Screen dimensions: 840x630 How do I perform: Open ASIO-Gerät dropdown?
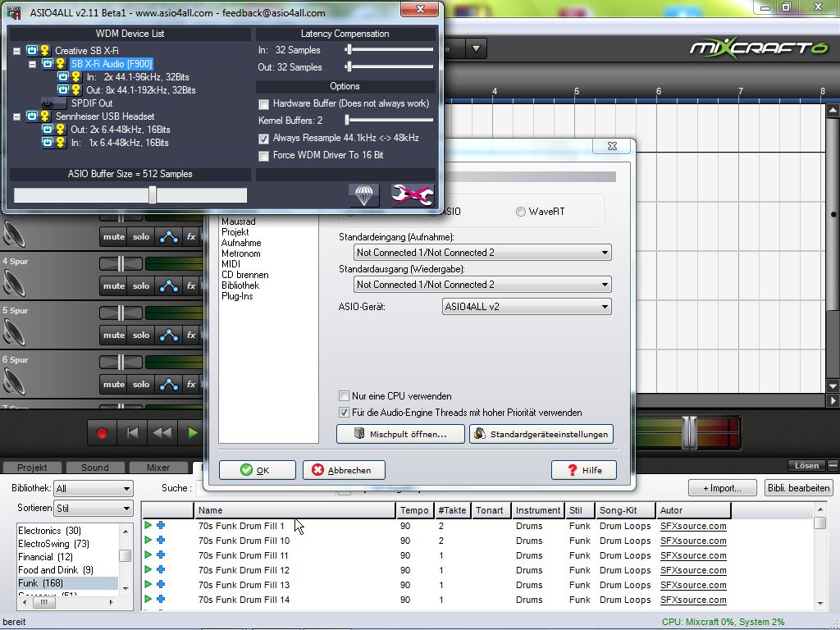527,307
